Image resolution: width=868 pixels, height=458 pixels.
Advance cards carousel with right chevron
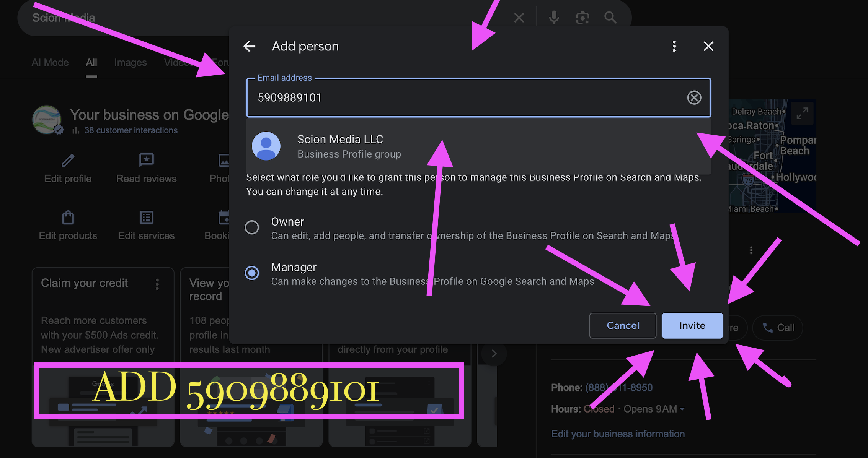(x=494, y=354)
